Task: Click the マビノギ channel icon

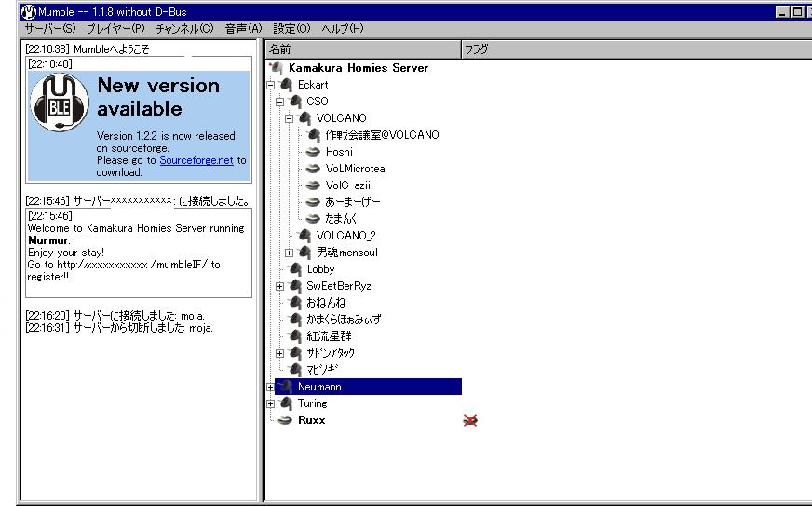Action: (x=295, y=370)
